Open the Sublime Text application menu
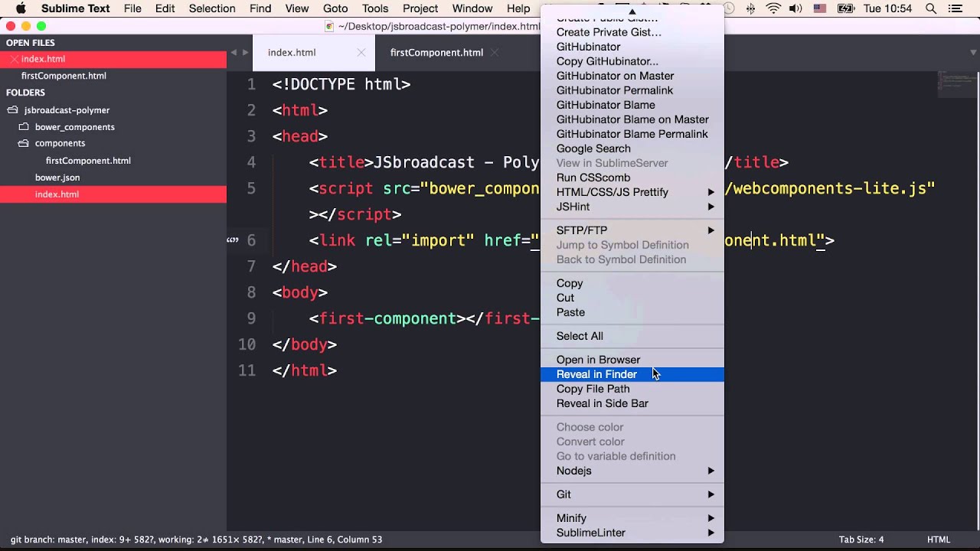 [x=76, y=8]
